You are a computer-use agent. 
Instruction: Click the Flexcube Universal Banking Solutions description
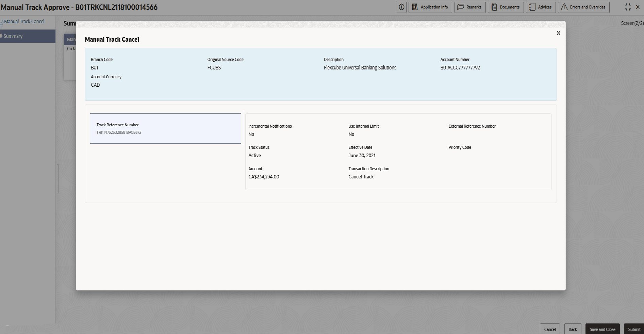[360, 68]
